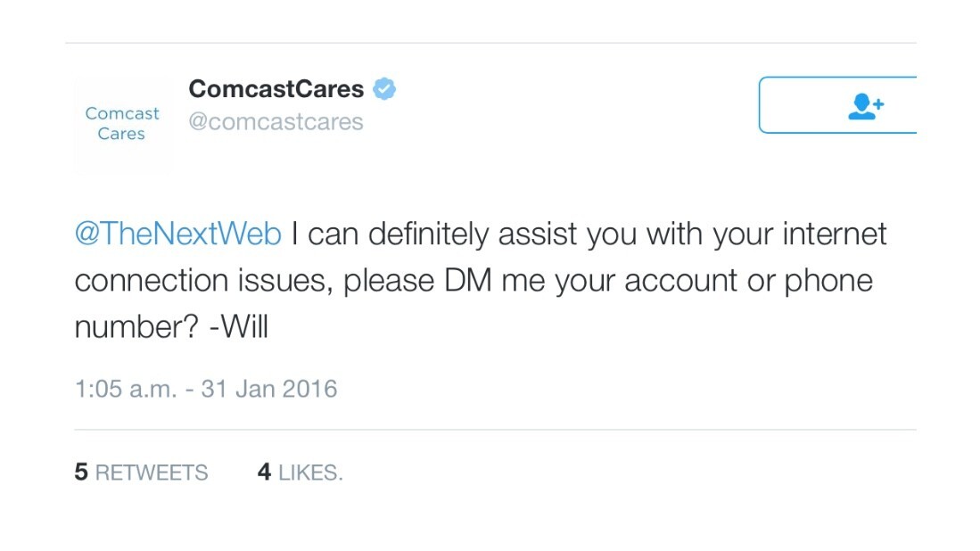Click the likes count number 4
Image resolution: width=980 pixels, height=551 pixels.
click(x=264, y=473)
